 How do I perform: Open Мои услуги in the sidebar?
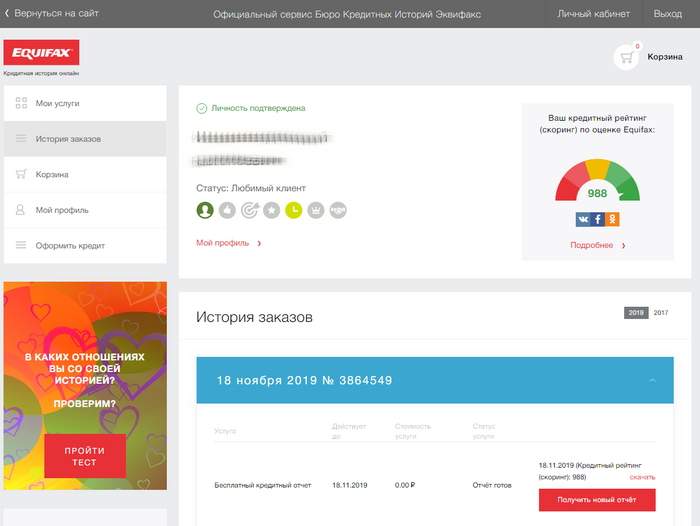57,104
